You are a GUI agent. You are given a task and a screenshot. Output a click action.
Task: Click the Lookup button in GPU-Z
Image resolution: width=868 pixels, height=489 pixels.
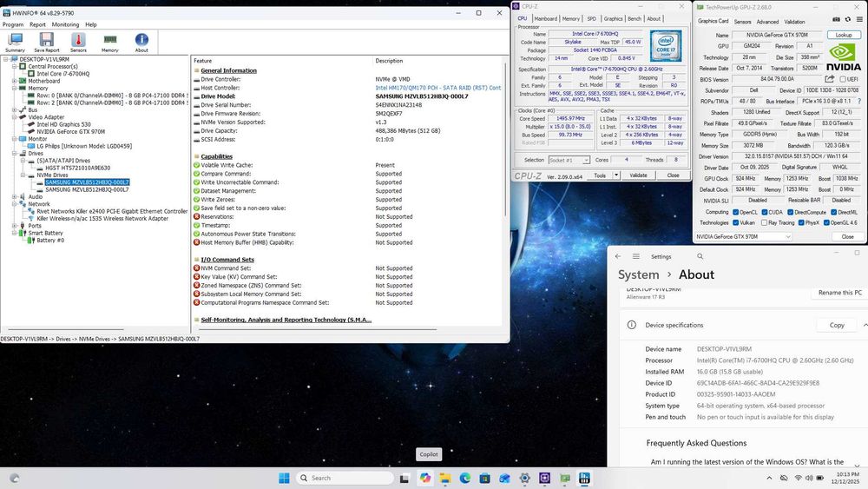(x=844, y=35)
